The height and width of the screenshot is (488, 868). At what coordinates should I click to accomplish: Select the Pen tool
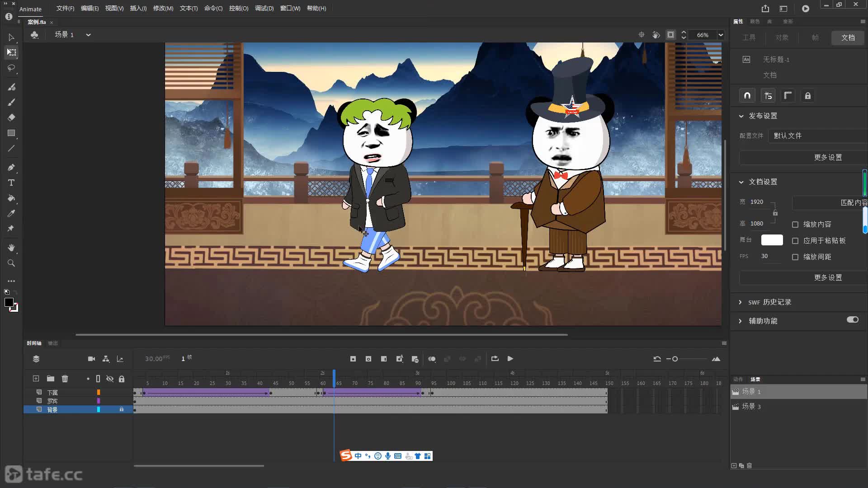[11, 167]
